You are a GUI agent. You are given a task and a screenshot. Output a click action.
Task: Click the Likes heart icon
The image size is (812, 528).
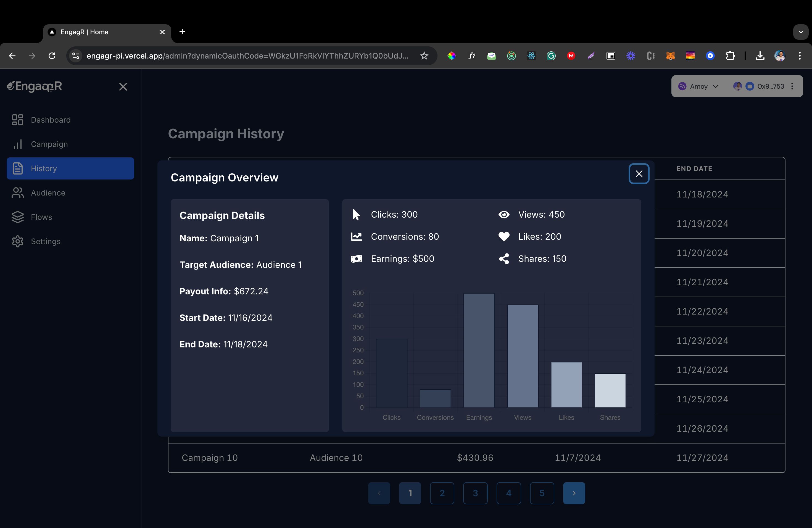(504, 236)
